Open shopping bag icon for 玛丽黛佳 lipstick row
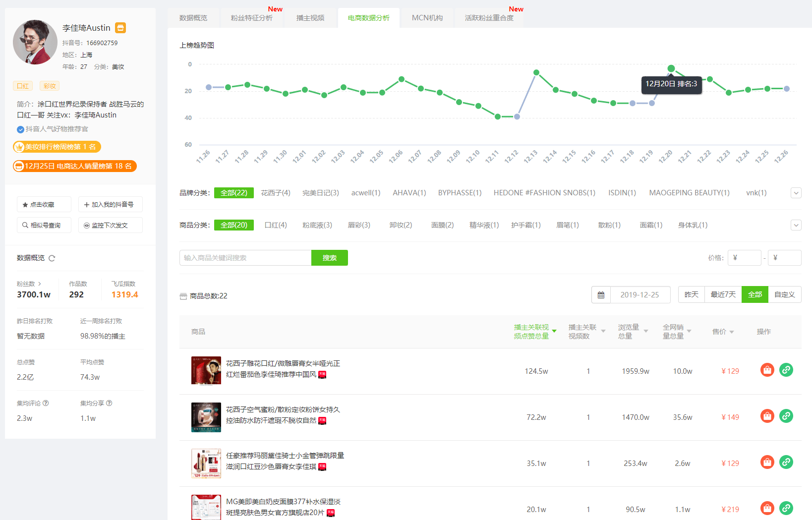The image size is (812, 520). (x=767, y=462)
